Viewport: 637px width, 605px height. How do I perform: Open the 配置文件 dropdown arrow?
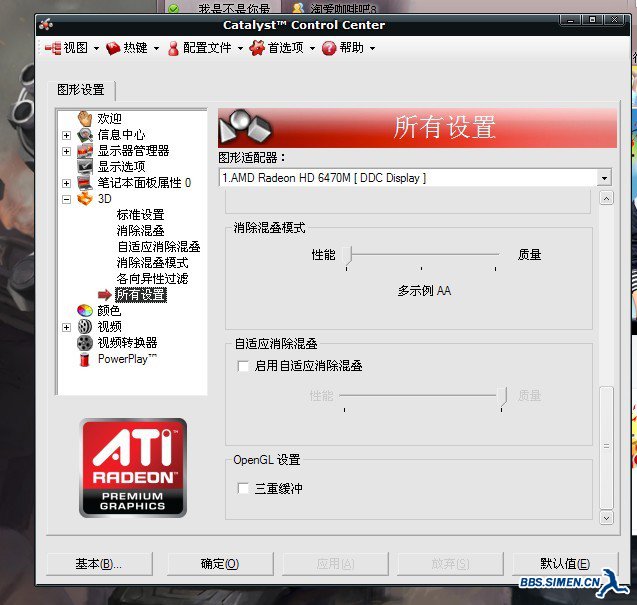240,48
